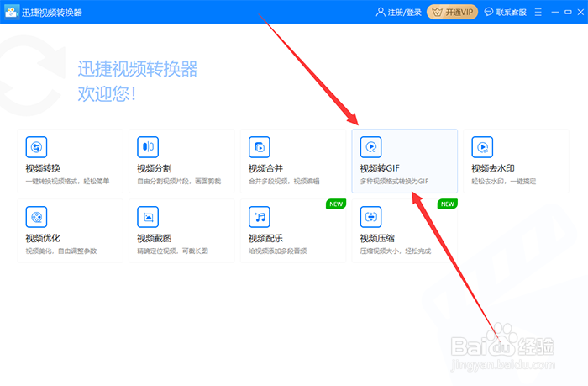Click description 多种视频格式转换为GIF

pos(394,182)
